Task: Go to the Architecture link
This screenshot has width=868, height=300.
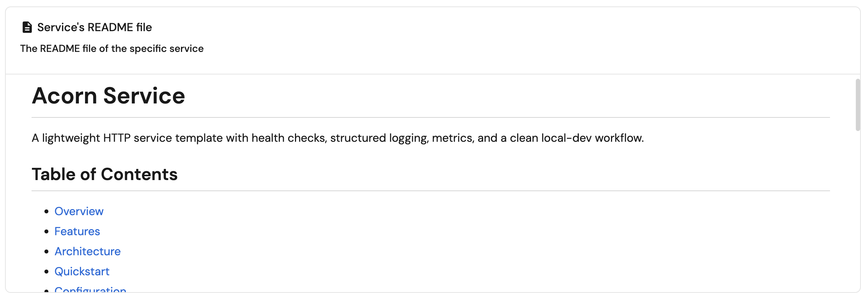Action: 87,251
